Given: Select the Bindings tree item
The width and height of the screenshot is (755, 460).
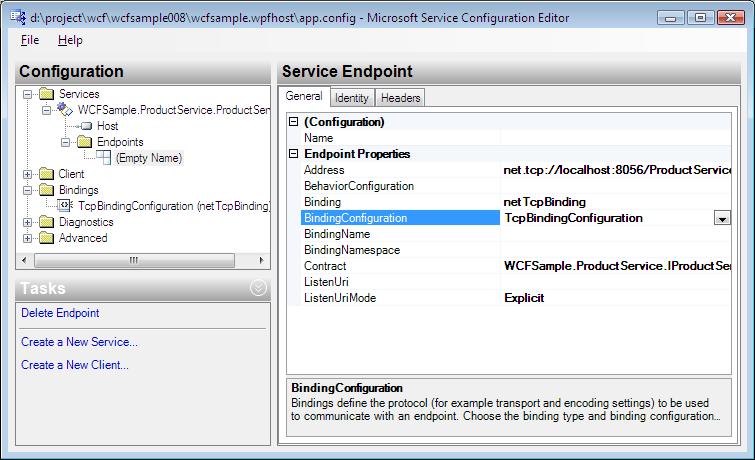Looking at the screenshot, I should pyautogui.click(x=78, y=190).
